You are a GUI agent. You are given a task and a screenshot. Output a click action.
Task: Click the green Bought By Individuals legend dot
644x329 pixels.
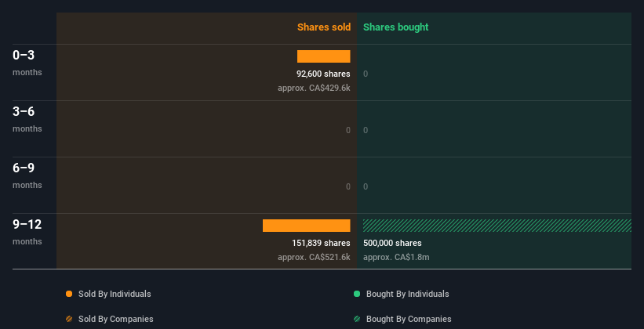coord(357,294)
